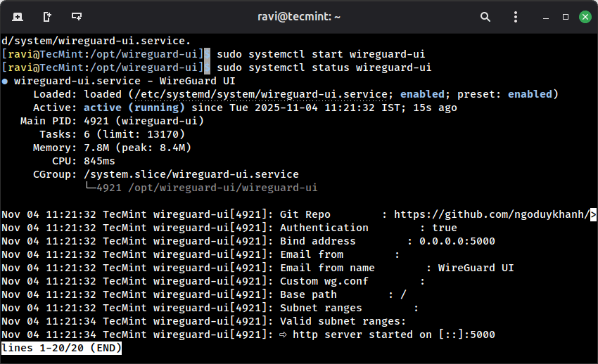This screenshot has height=364, width=598.
Task: Click the truncation arrow ending the Git Repo line
Action: [x=593, y=214]
